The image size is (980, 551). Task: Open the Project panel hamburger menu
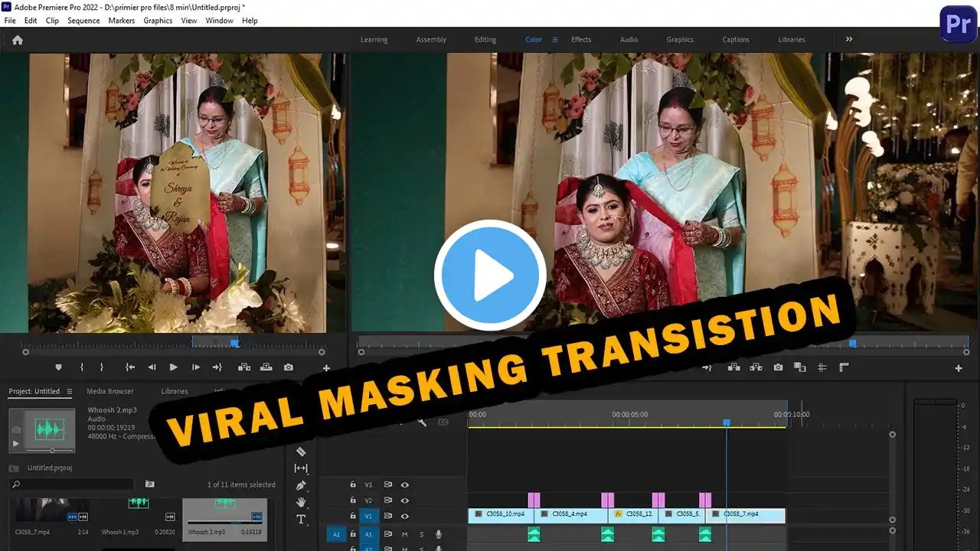tap(69, 392)
